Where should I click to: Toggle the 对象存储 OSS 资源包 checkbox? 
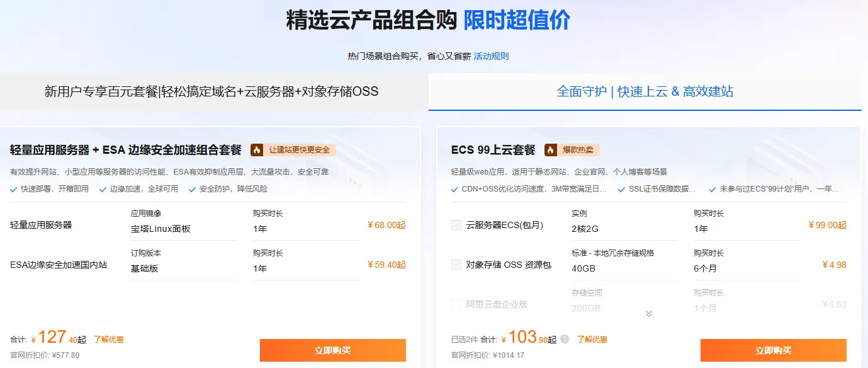tap(456, 265)
